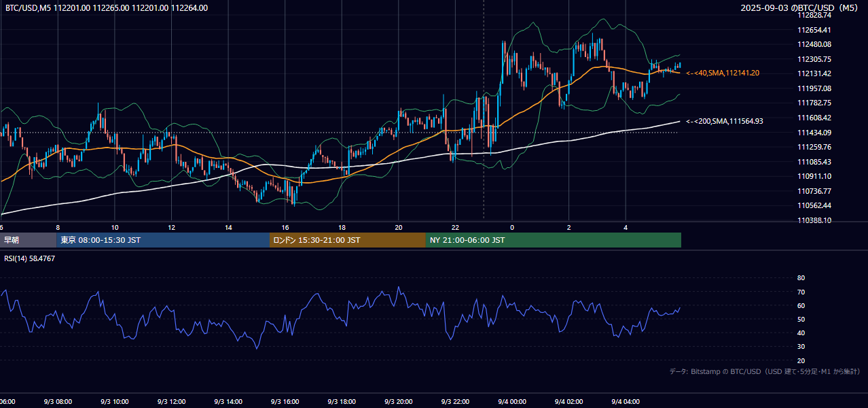Click the RSI(14) 58.4767 indicator label
Viewport: 868px width, 408px height.
[30, 258]
